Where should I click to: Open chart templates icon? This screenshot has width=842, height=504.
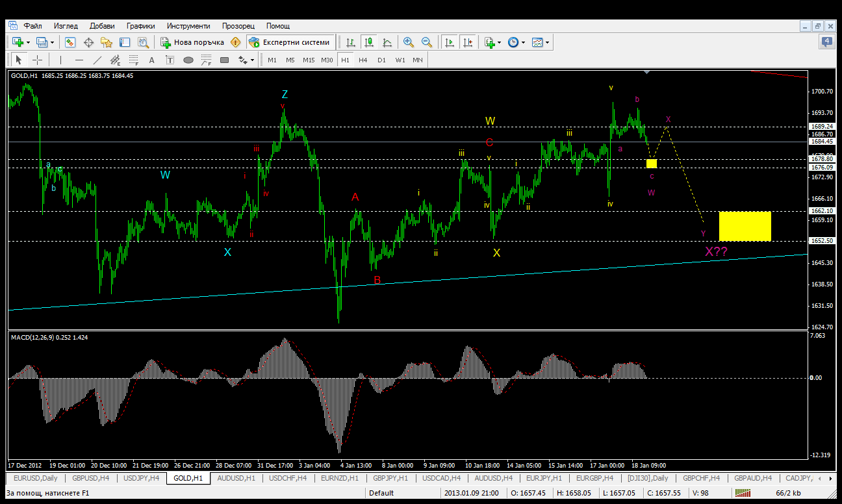[x=537, y=42]
